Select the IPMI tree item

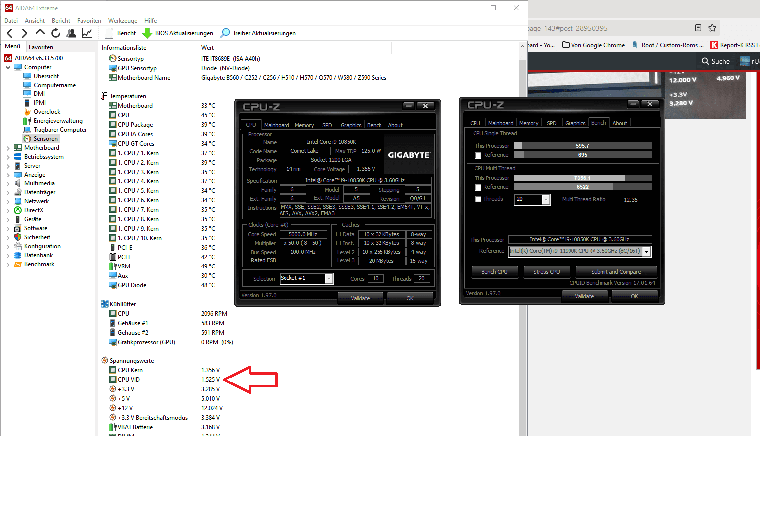point(39,103)
